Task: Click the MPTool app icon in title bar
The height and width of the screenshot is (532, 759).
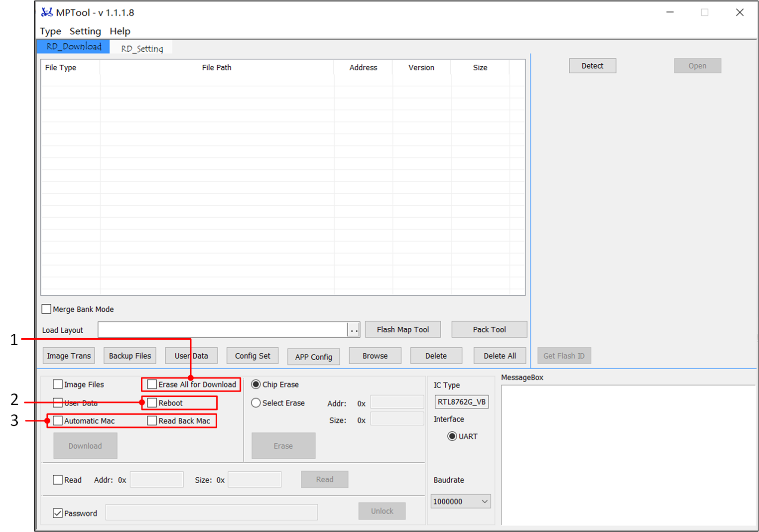Action: click(47, 12)
